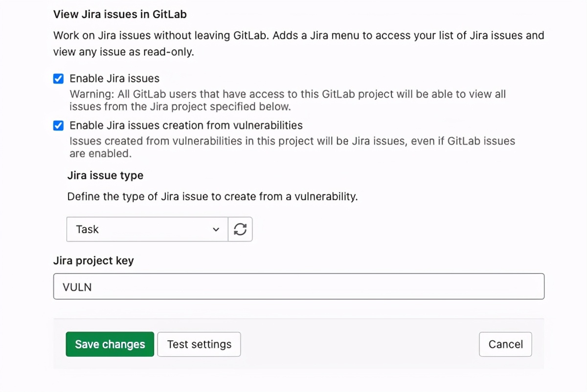Screen dimensions: 587x392
Task: Expand the issue type combo box showing Task
Action: pyautogui.click(x=147, y=229)
